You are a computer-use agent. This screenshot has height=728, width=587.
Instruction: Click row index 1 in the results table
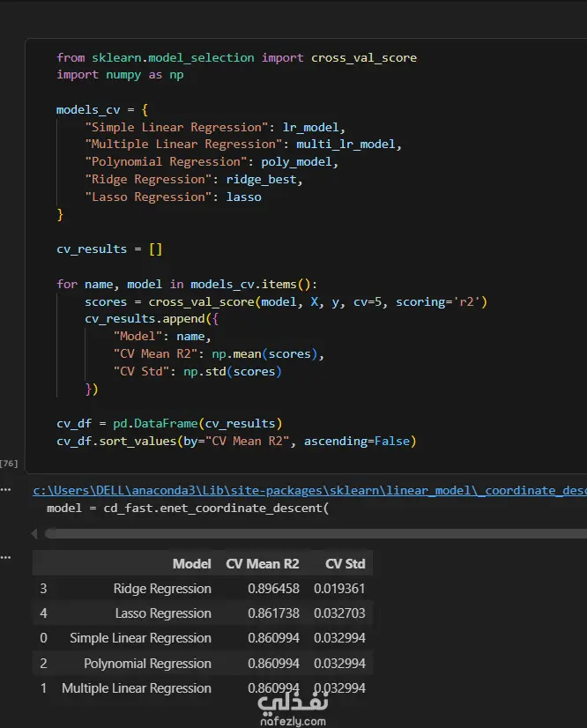point(43,688)
